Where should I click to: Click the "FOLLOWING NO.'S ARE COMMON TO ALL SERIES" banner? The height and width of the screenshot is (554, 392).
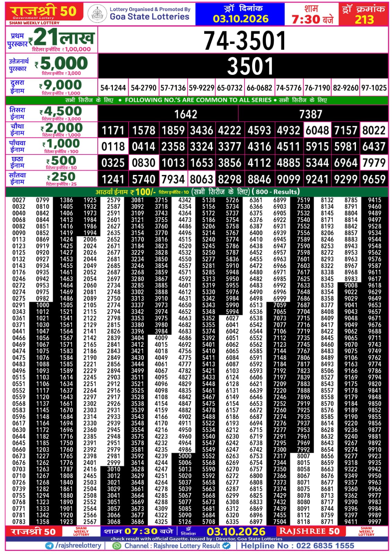pyautogui.click(x=198, y=100)
